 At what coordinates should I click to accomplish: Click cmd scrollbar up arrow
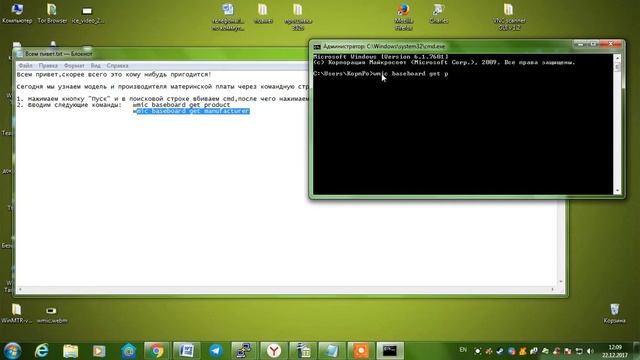pyautogui.click(x=617, y=58)
